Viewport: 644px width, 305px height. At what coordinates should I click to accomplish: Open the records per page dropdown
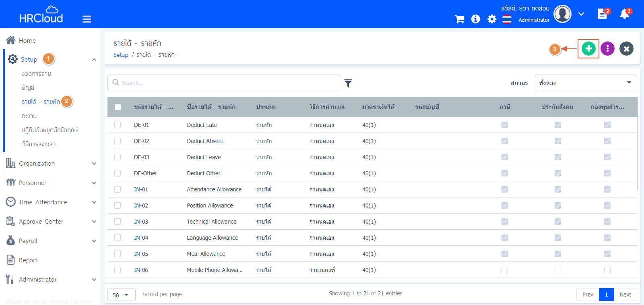pos(121,295)
